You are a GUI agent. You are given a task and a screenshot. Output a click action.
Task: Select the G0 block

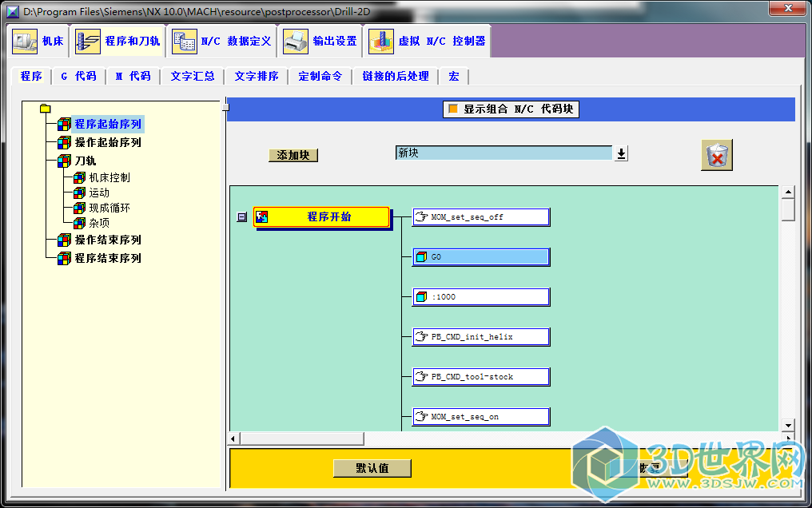coord(480,256)
